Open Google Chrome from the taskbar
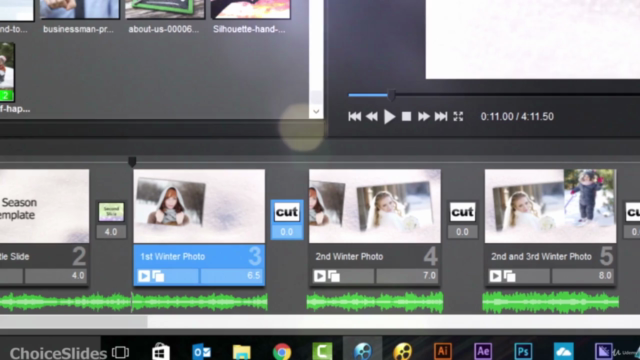Screen dimensions: 640x360 coord(282,352)
